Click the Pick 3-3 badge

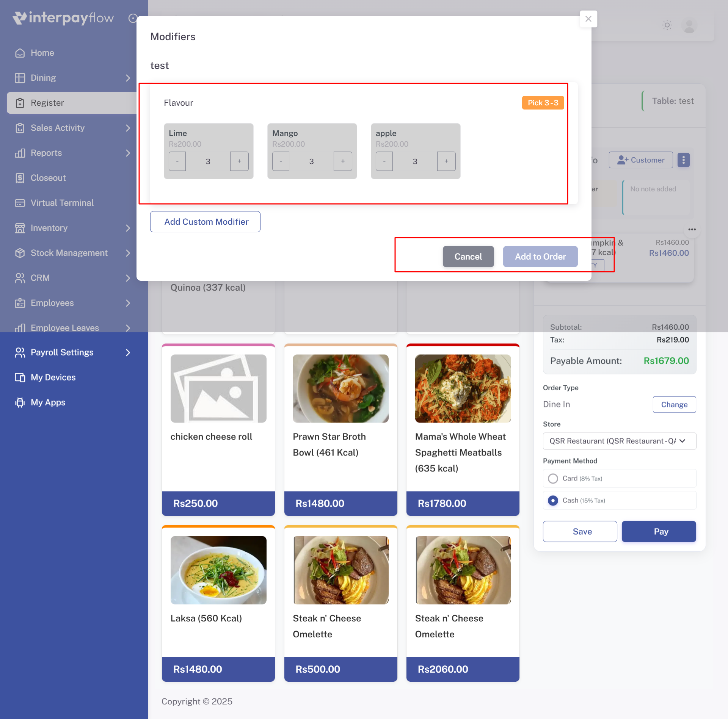pyautogui.click(x=543, y=103)
